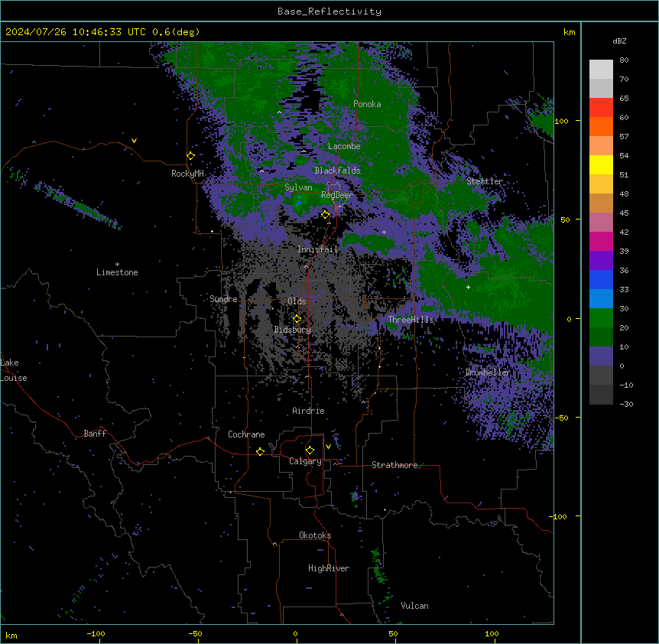Click the 50 tick label on the right axis

(565, 220)
